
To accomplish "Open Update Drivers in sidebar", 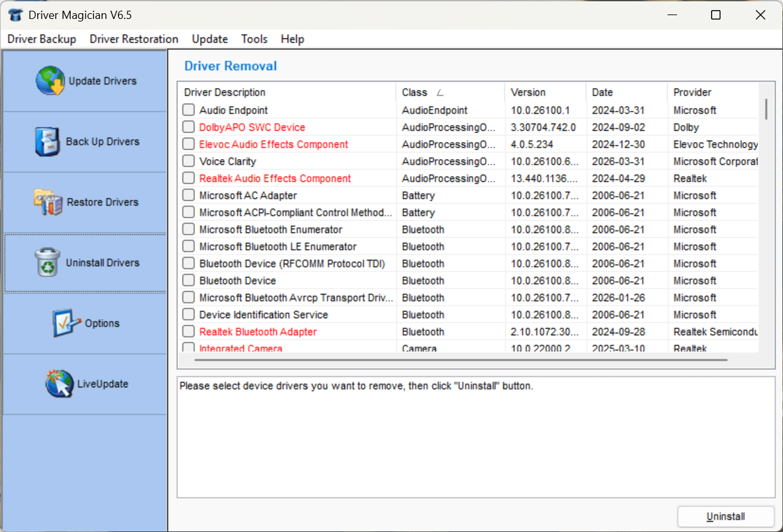I will [x=85, y=81].
